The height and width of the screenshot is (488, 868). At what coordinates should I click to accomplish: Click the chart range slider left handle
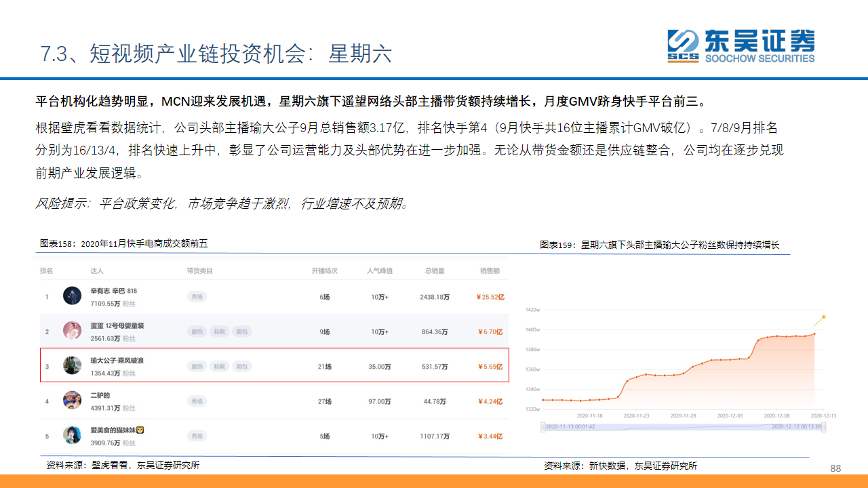pyautogui.click(x=542, y=426)
